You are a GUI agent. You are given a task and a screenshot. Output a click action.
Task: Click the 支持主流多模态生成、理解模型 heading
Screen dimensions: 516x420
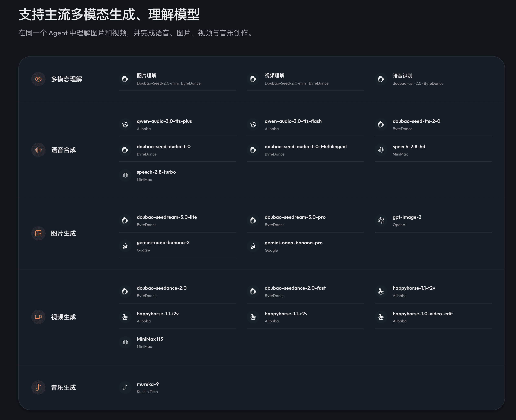pyautogui.click(x=109, y=14)
